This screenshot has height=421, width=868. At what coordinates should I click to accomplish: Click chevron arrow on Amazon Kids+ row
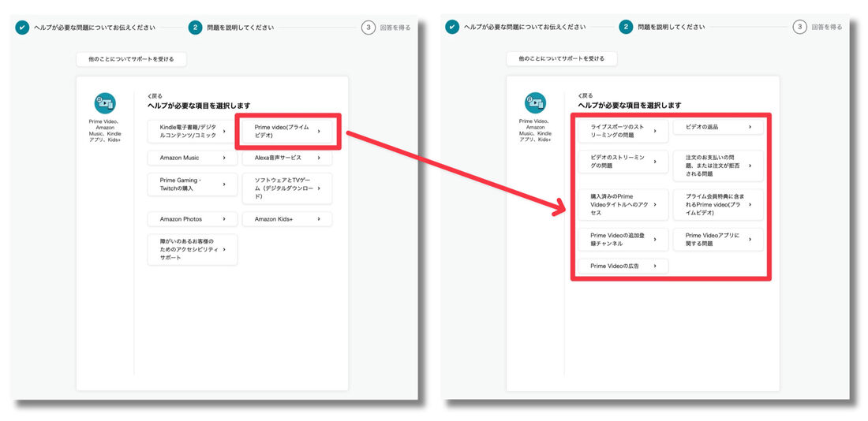319,219
